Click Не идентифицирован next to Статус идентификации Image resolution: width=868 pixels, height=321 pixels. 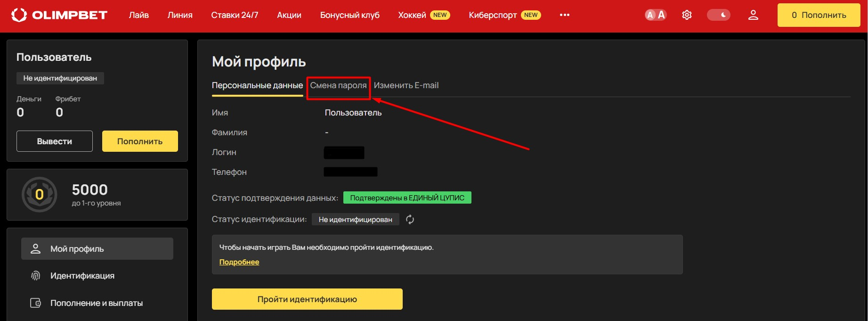point(355,220)
